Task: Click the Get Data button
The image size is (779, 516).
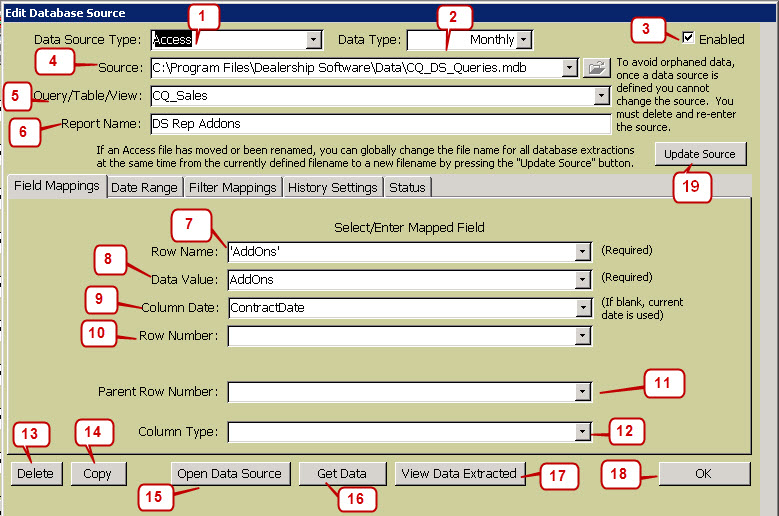Action: point(342,473)
